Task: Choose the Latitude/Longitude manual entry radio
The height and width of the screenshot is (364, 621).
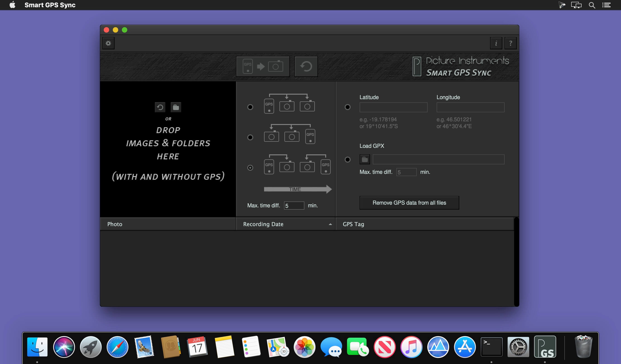Action: click(x=347, y=107)
